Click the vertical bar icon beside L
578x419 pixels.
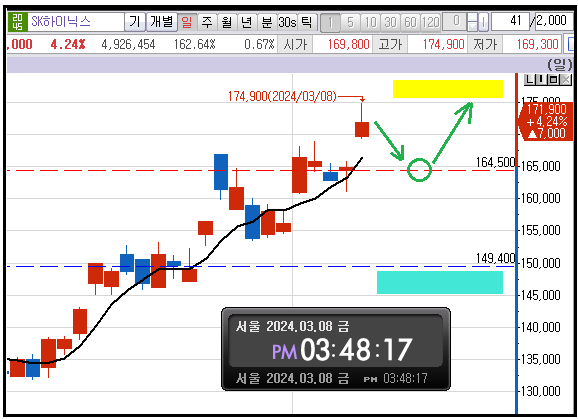(x=541, y=79)
